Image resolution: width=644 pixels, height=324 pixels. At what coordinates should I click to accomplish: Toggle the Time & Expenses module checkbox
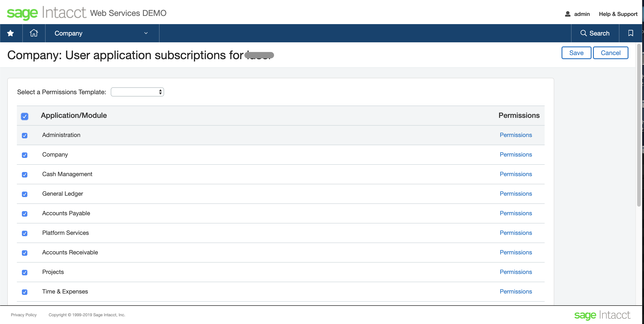click(25, 292)
